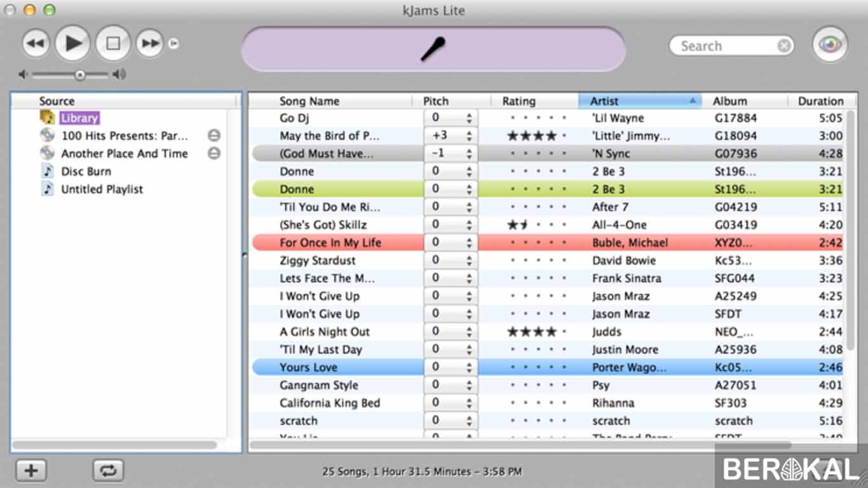Sort by the Pitch column header

pos(452,101)
